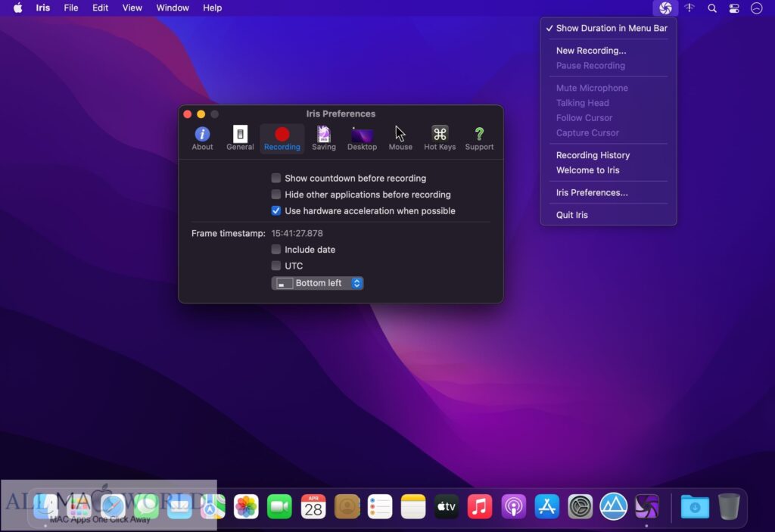Open Contacts from the Dock

(347, 507)
